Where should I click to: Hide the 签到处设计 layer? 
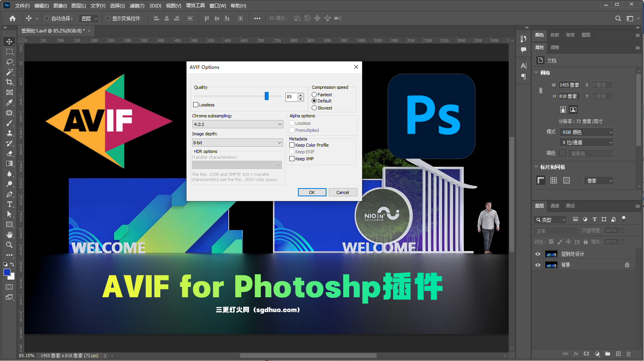tap(538, 254)
